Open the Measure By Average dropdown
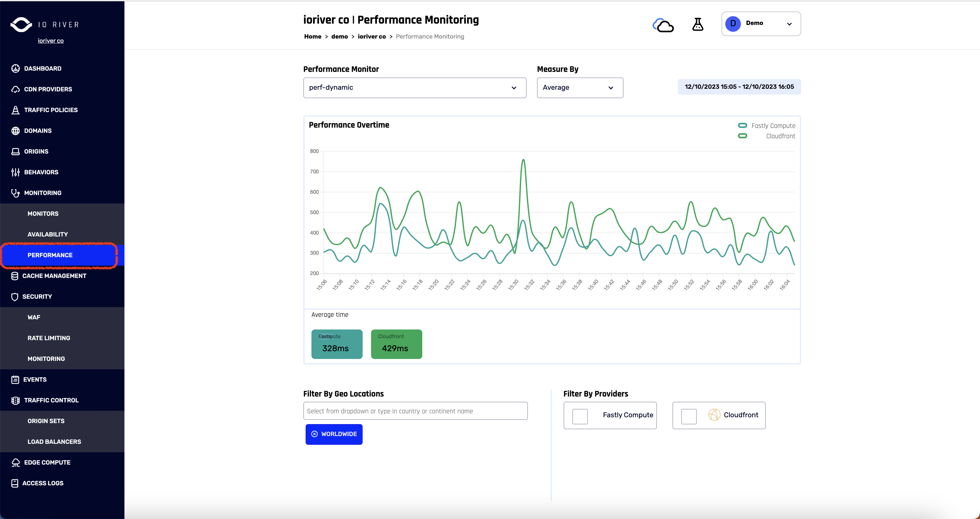This screenshot has height=519, width=980. 580,88
